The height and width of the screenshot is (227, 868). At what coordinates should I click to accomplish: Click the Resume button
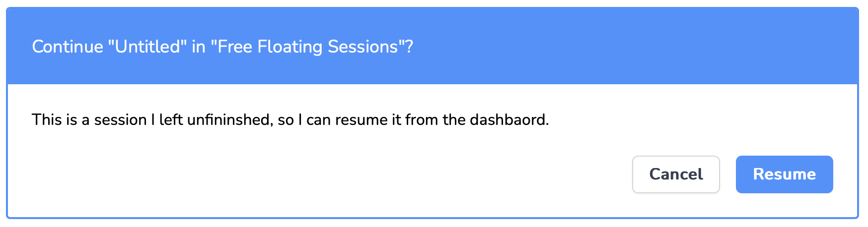coord(784,174)
